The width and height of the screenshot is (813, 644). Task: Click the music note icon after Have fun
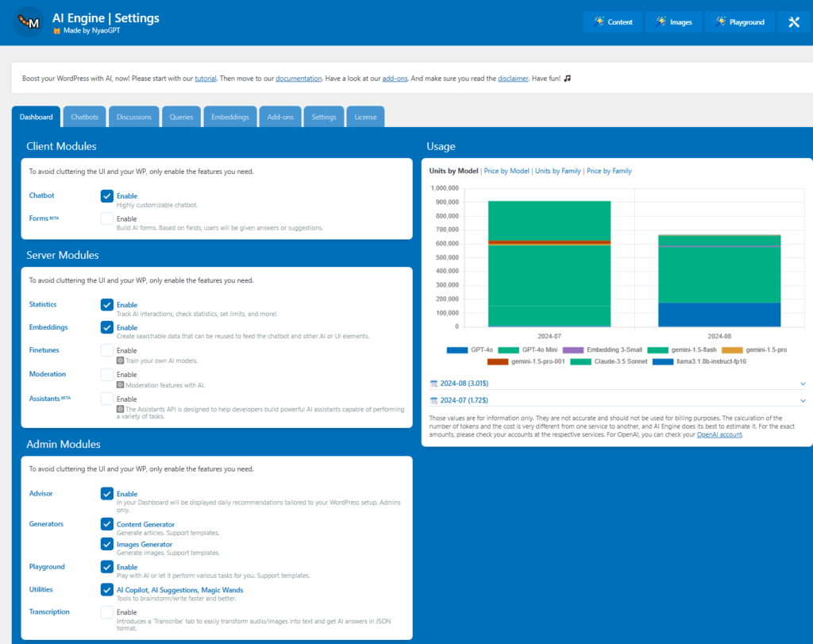tap(567, 79)
